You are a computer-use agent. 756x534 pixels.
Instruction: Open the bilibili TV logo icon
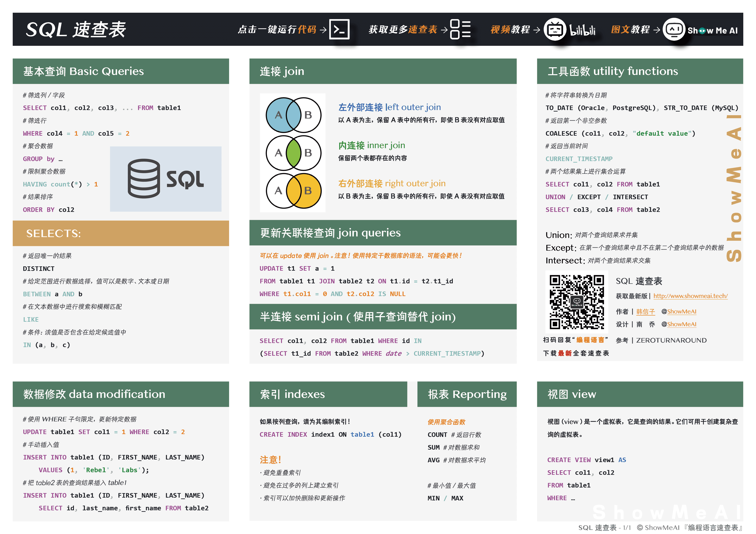pos(555,30)
